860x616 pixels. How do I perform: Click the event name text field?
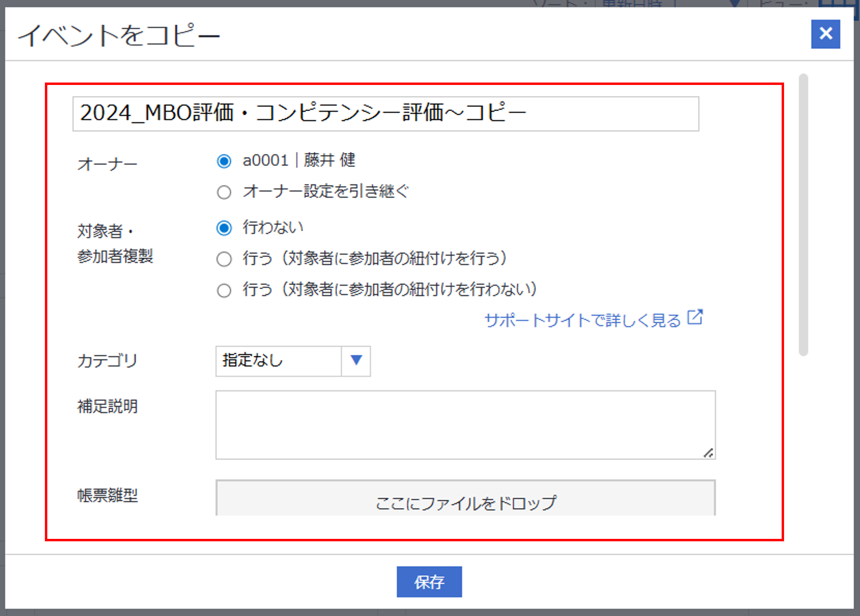click(385, 114)
